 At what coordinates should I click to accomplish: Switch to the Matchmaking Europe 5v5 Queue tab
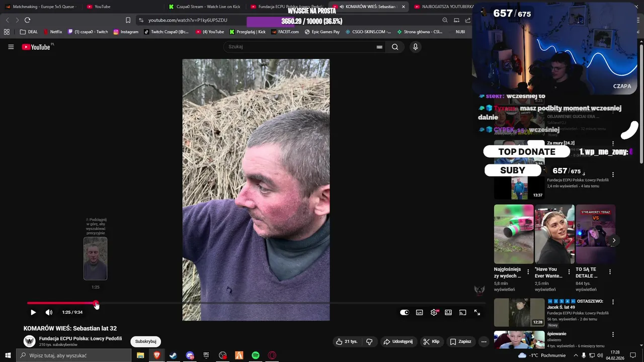point(41,7)
